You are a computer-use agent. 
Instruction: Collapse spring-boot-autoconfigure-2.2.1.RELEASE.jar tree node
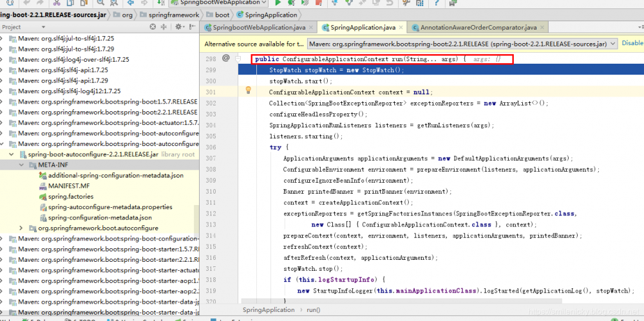pyautogui.click(x=12, y=154)
